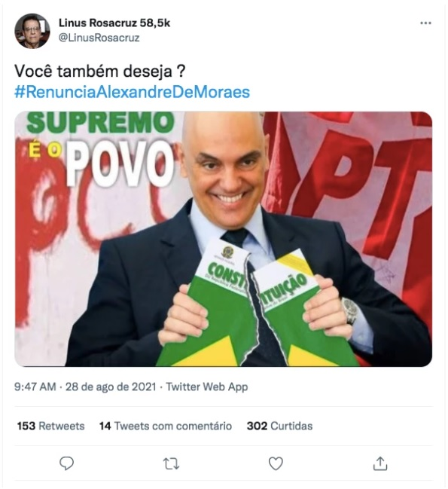Viewport: 448px width, 489px height.
Task: Open the @LinusRosacruz handle link
Action: [x=99, y=38]
